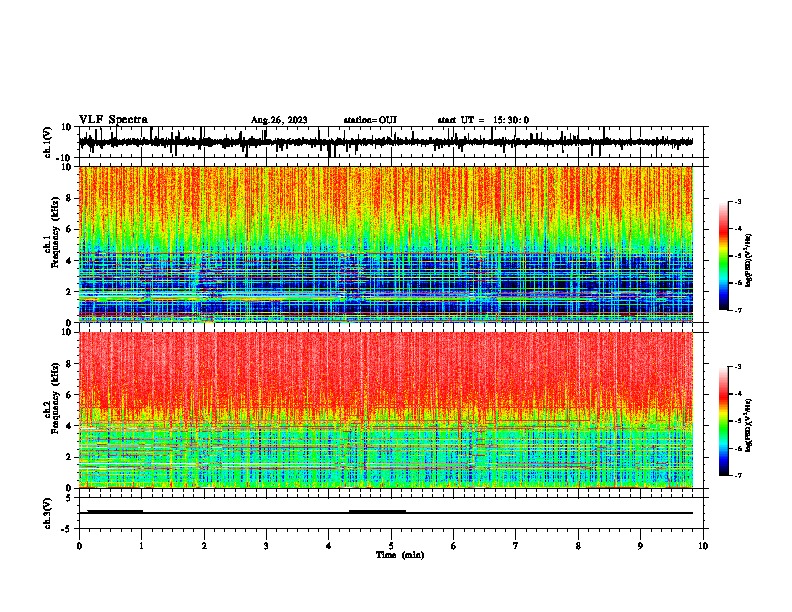Click the '-3' label on ch.2 color bar

coord(737,367)
